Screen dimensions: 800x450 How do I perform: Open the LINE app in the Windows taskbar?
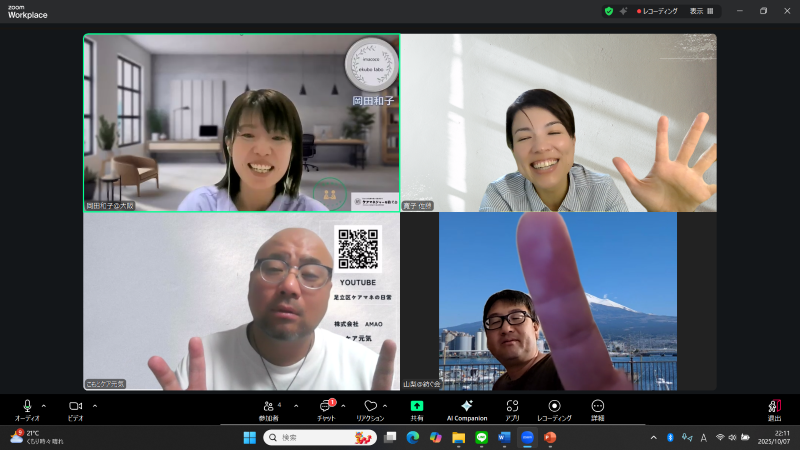(x=481, y=437)
